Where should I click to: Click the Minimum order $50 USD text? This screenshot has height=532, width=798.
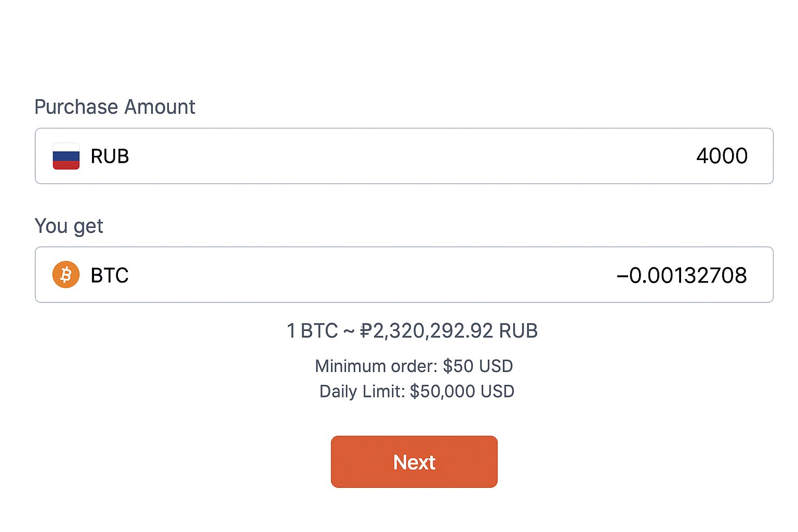click(x=413, y=366)
